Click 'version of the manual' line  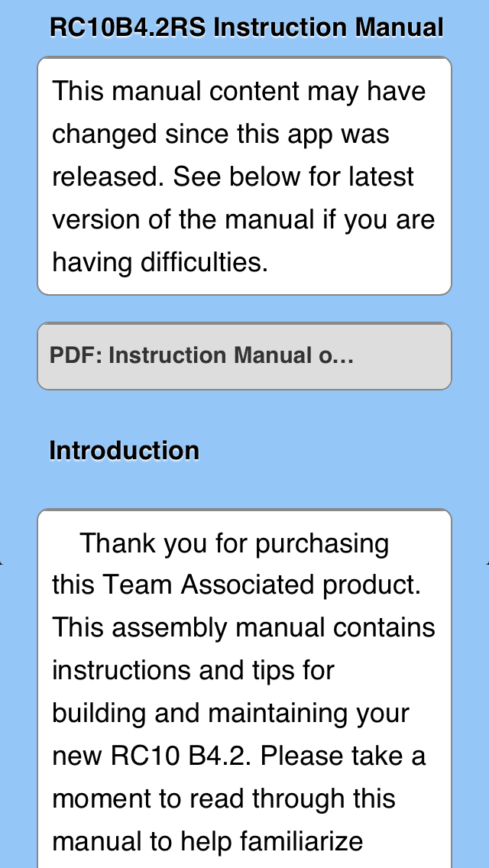pos(243,219)
